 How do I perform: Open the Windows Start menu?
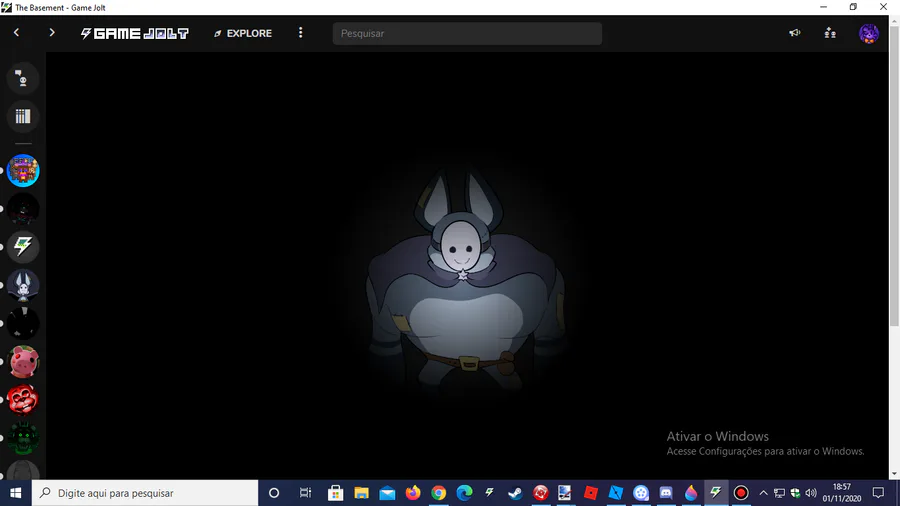pos(15,493)
